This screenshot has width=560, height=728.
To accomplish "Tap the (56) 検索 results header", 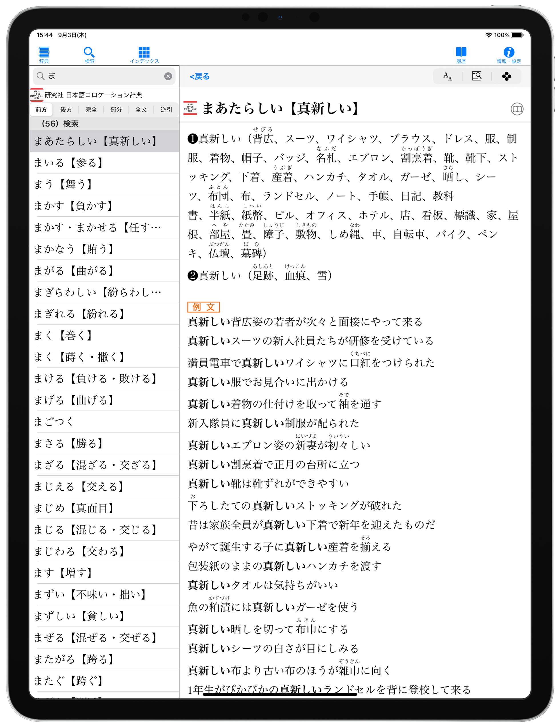I will coord(60,124).
